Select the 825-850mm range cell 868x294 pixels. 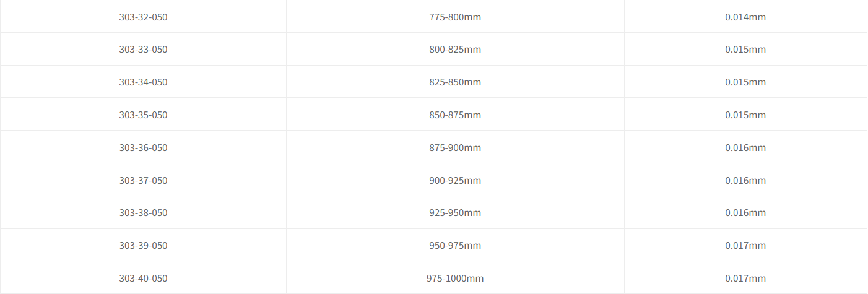click(x=455, y=82)
